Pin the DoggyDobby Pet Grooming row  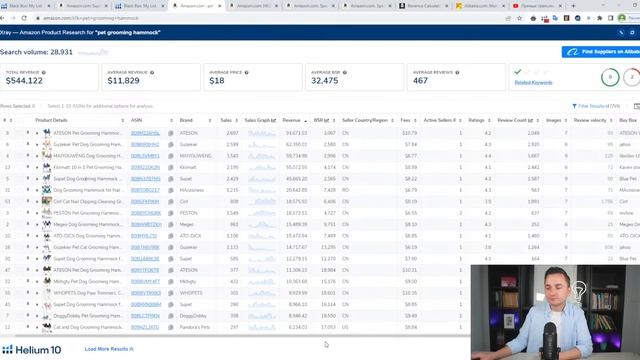(x=28, y=315)
